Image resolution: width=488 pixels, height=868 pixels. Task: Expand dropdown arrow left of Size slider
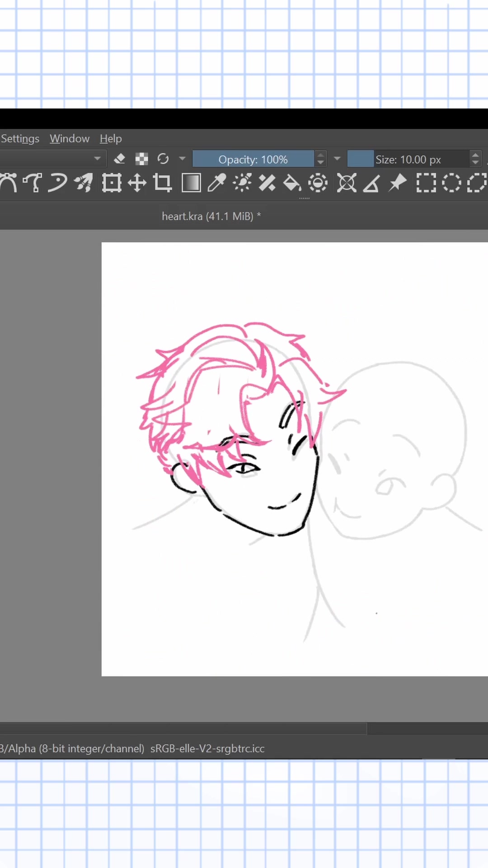337,159
